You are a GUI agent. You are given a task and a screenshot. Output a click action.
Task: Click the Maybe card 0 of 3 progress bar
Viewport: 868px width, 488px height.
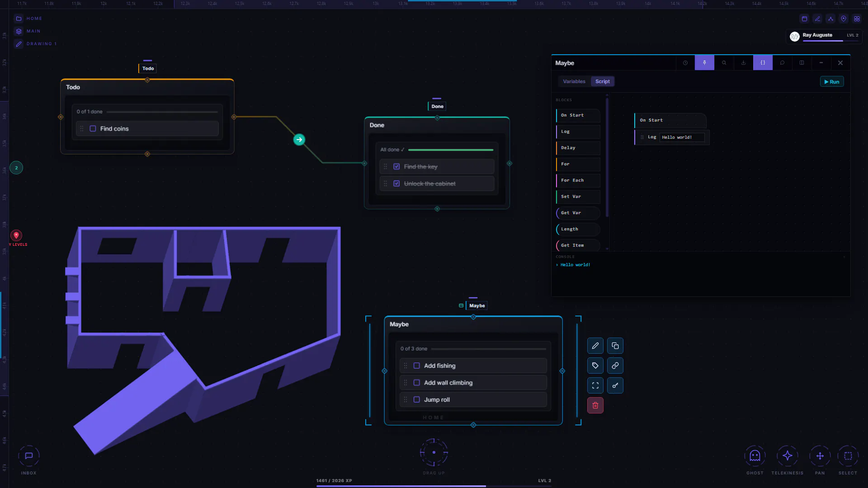(x=489, y=349)
